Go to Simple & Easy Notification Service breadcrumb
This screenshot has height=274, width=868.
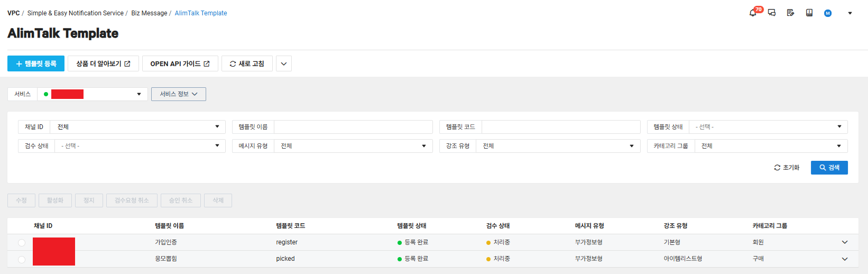75,13
